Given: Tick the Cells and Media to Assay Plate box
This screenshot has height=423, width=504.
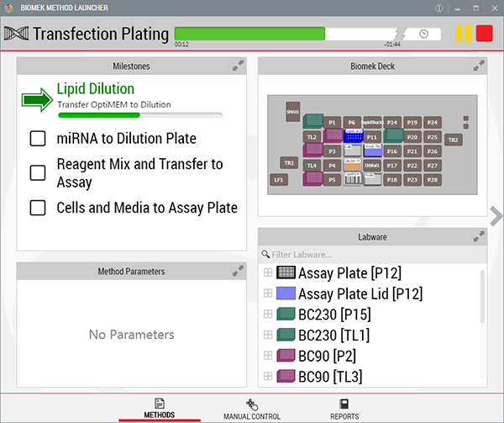Looking at the screenshot, I should tap(38, 207).
